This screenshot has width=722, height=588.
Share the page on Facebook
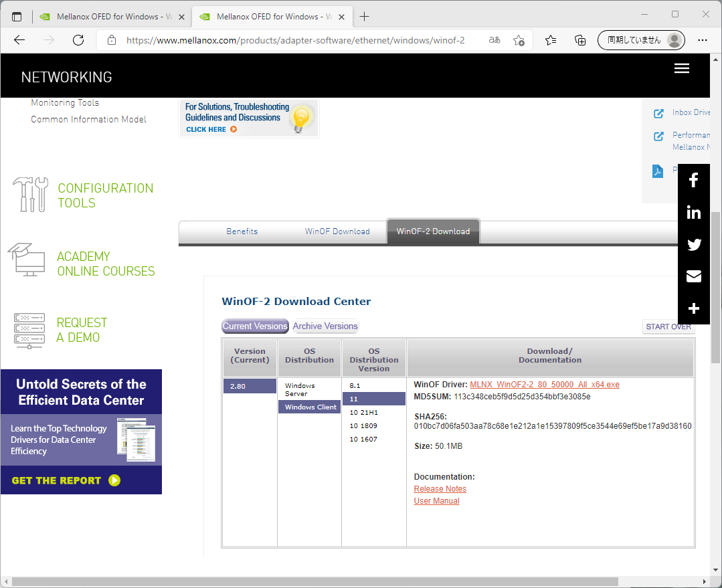[x=693, y=180]
